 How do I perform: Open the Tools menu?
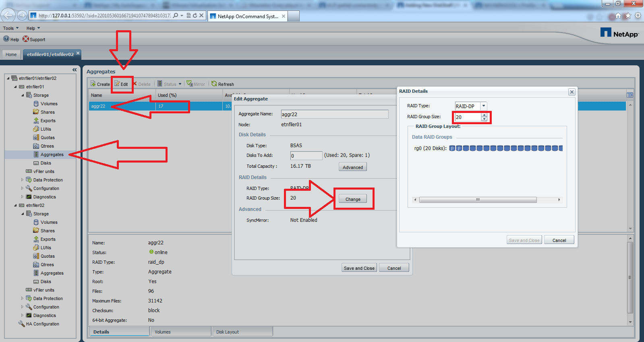click(x=10, y=28)
